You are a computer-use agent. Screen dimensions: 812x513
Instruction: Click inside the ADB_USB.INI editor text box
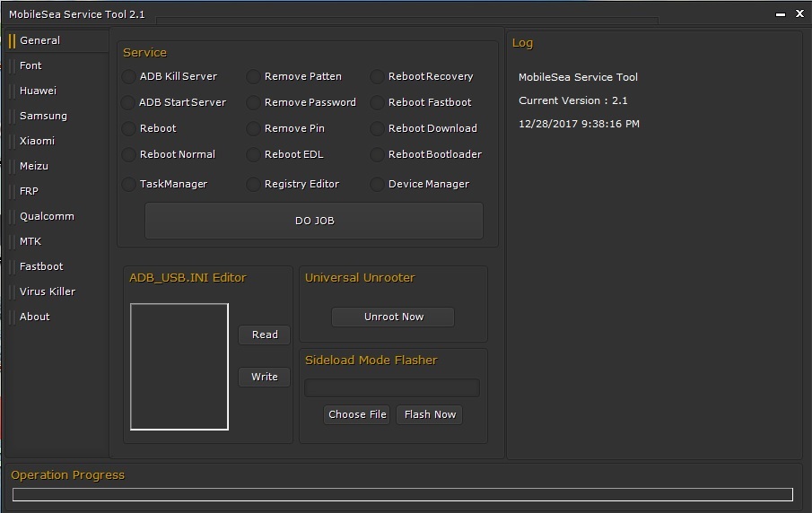click(x=179, y=367)
